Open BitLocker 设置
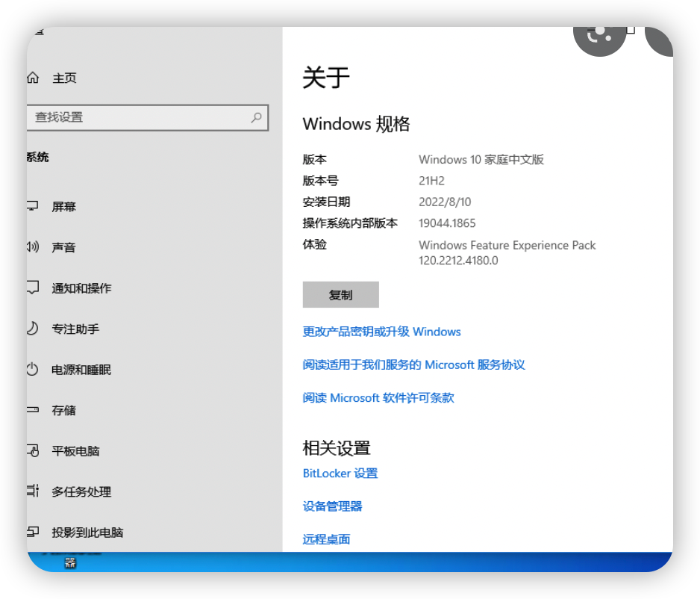Viewport: 700px width, 599px height. click(340, 473)
